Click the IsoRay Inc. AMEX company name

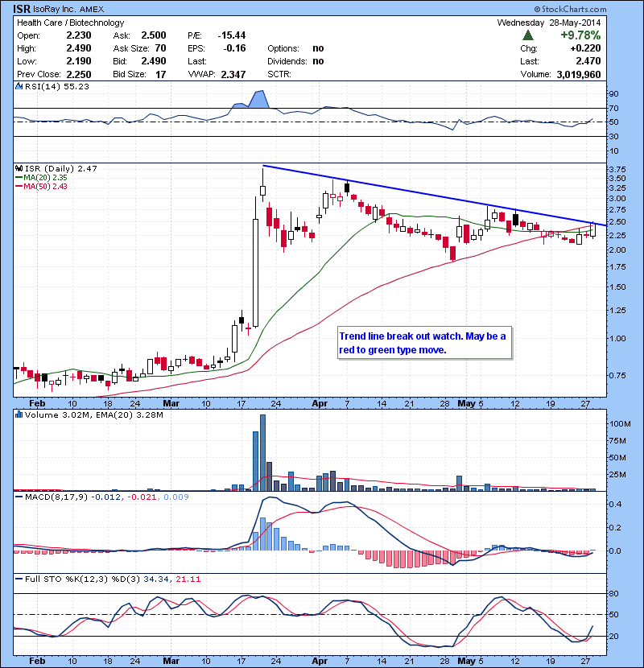tap(68, 10)
